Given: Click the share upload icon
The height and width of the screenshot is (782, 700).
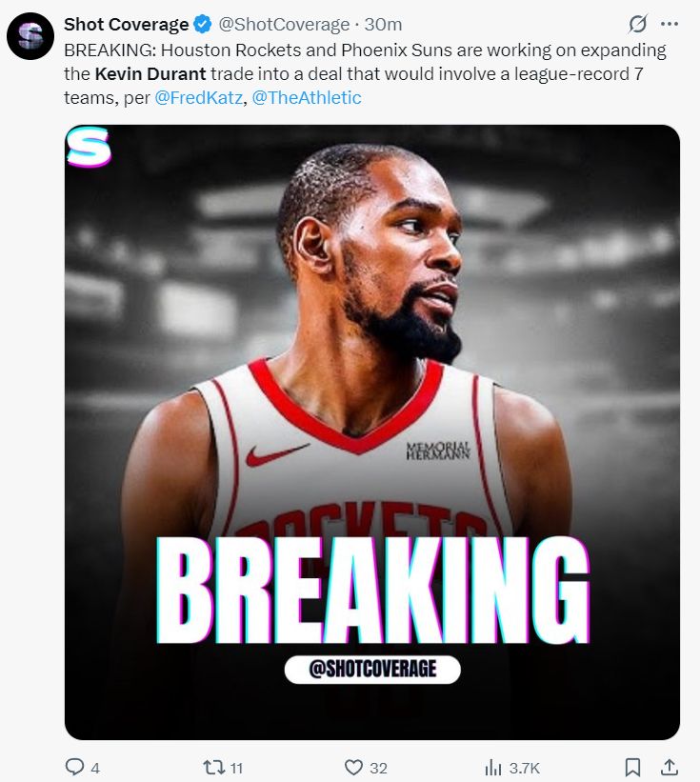Looking at the screenshot, I should point(669,767).
